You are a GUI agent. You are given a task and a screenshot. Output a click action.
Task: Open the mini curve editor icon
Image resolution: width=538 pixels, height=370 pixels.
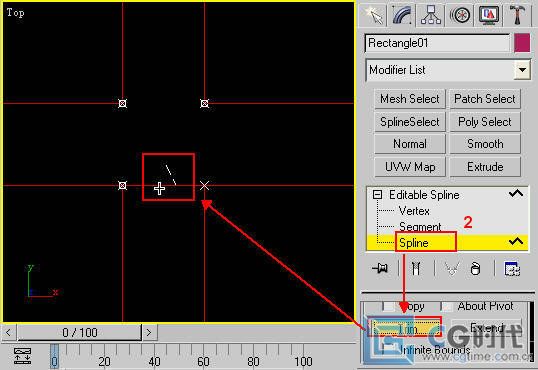point(23,356)
